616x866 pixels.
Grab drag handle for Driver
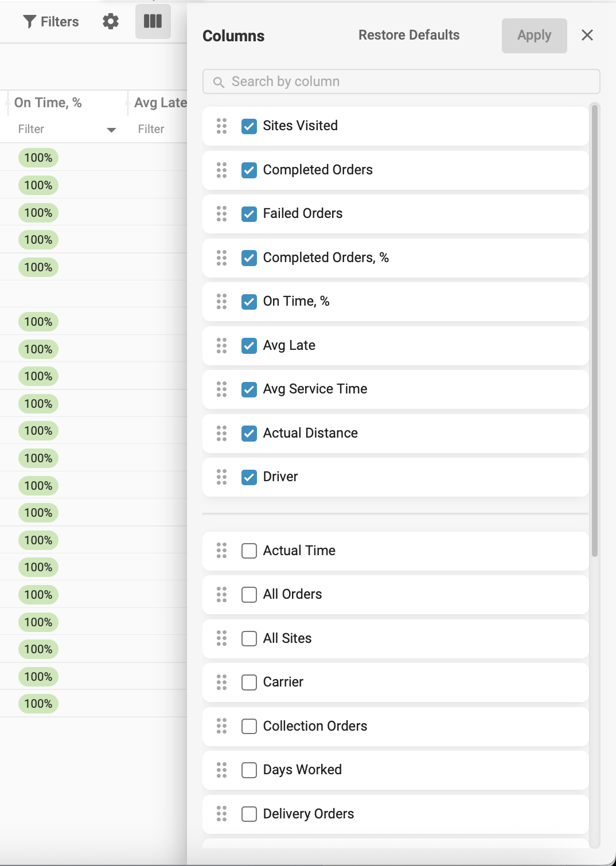point(221,477)
